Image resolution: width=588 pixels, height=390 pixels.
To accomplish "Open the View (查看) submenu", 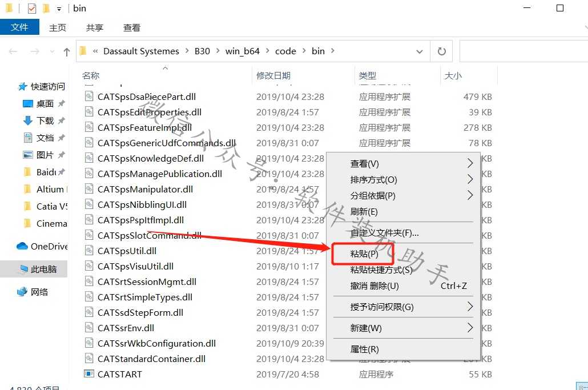I will pyautogui.click(x=403, y=163).
